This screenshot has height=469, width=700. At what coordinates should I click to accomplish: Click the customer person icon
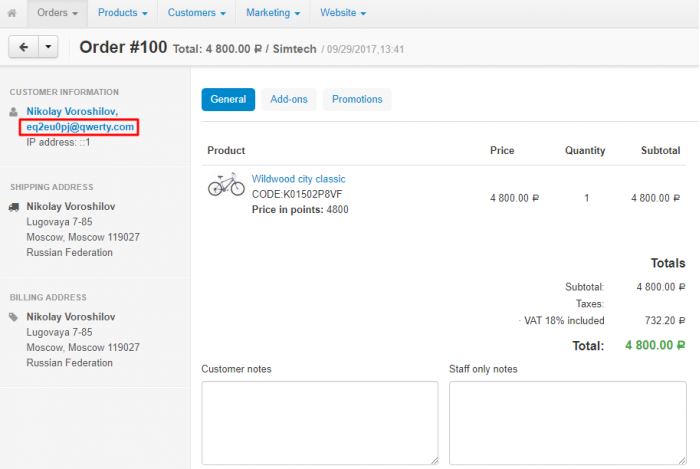pyautogui.click(x=13, y=112)
